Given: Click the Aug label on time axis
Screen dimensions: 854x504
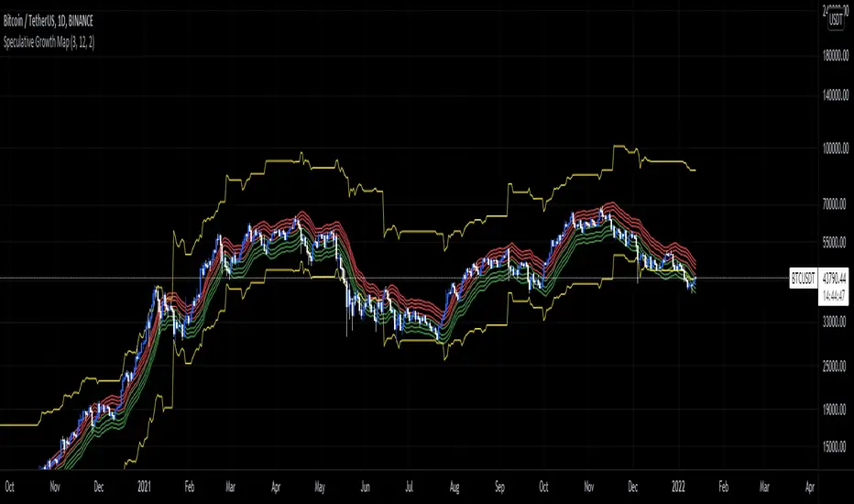Looking at the screenshot, I should pyautogui.click(x=454, y=487).
